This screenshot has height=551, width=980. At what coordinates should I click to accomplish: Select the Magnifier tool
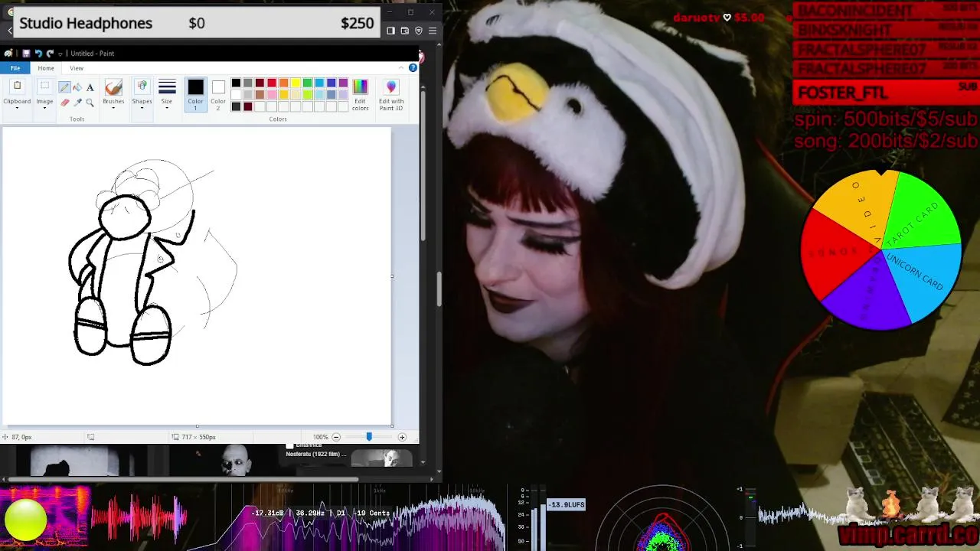[x=90, y=103]
